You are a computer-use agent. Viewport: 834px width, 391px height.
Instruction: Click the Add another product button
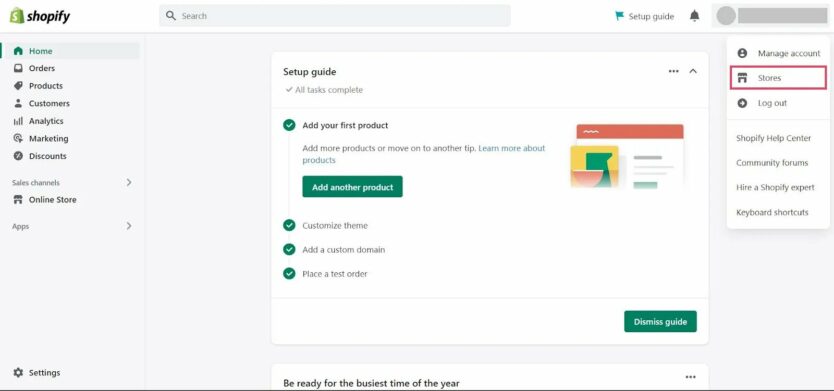click(353, 187)
